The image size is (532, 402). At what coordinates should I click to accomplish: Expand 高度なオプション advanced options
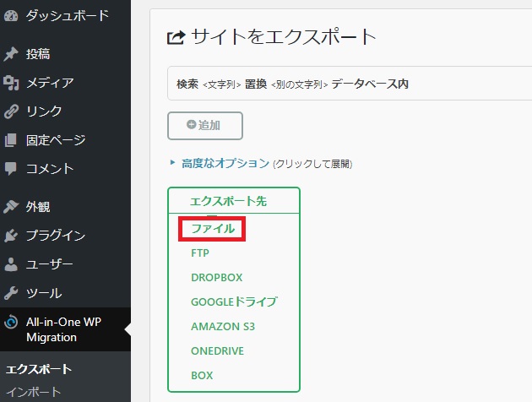(x=225, y=163)
